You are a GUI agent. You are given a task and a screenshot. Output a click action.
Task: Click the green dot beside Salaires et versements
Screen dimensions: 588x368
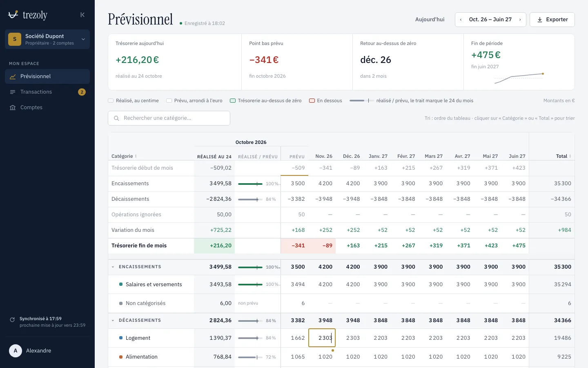click(x=121, y=284)
